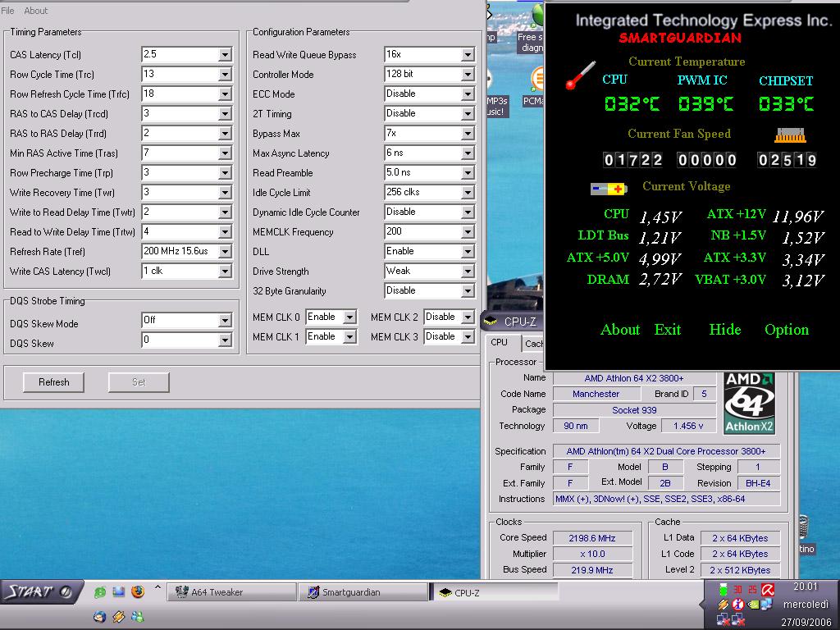Click the green fan-shaped tray icon
840x630 pixels.
pyautogui.click(x=724, y=590)
